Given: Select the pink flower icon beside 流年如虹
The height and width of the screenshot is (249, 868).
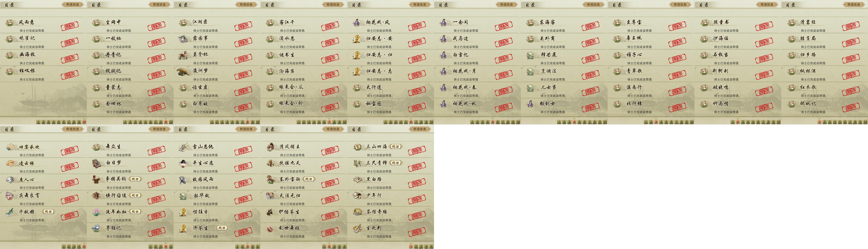Looking at the screenshot, I should click(x=97, y=212).
